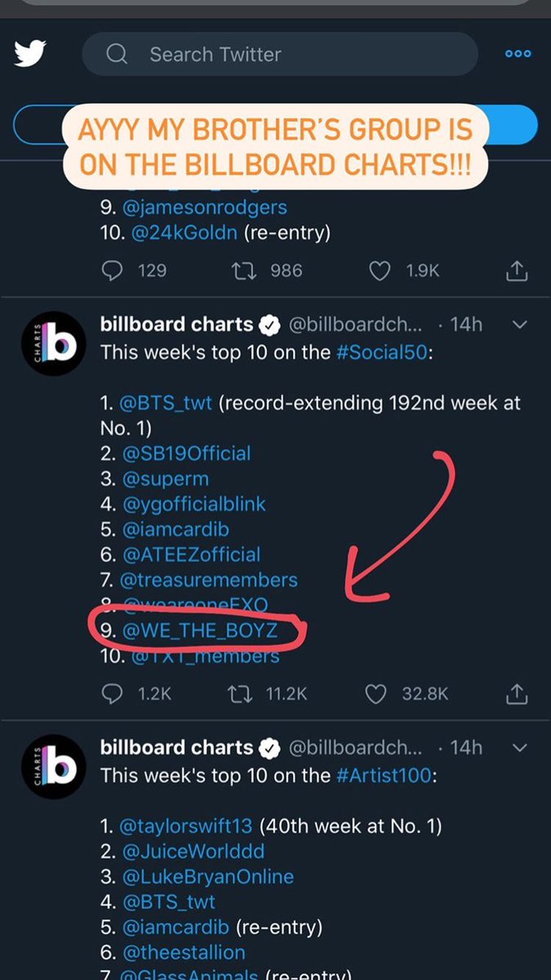The width and height of the screenshot is (551, 980).
Task: Like the tweet with 1.9K likes
Action: (x=380, y=270)
